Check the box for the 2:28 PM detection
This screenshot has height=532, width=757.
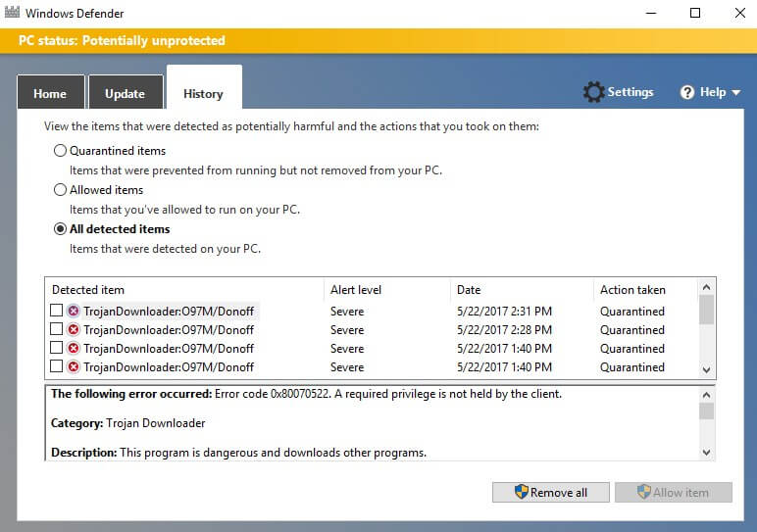[57, 329]
